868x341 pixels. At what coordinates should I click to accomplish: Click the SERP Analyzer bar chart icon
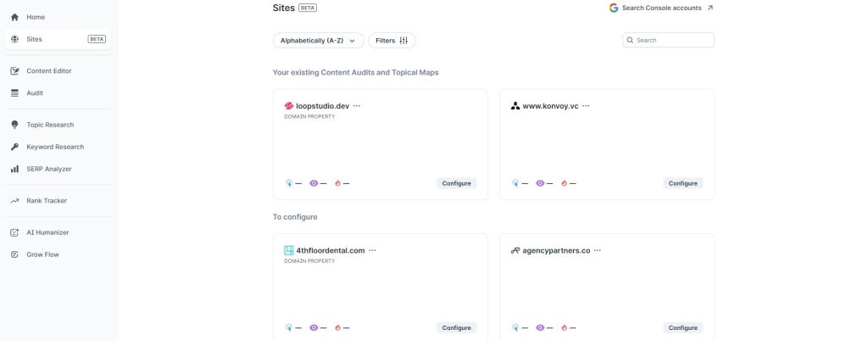(14, 169)
